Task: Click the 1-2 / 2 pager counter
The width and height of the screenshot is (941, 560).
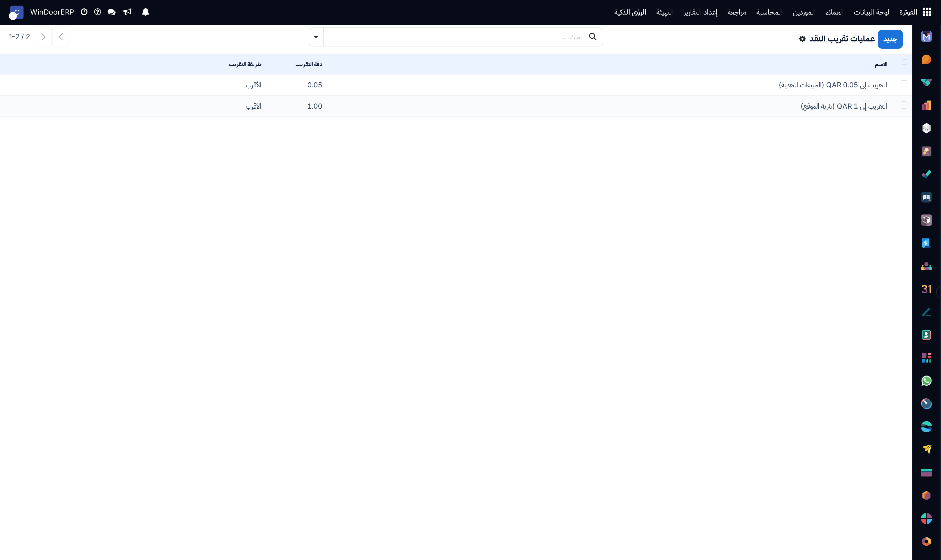Action: (x=20, y=37)
